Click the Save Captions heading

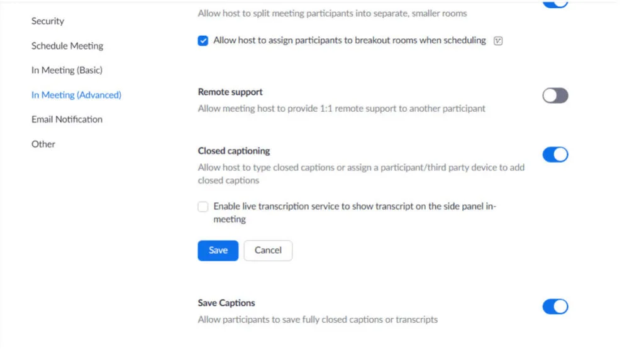226,303
